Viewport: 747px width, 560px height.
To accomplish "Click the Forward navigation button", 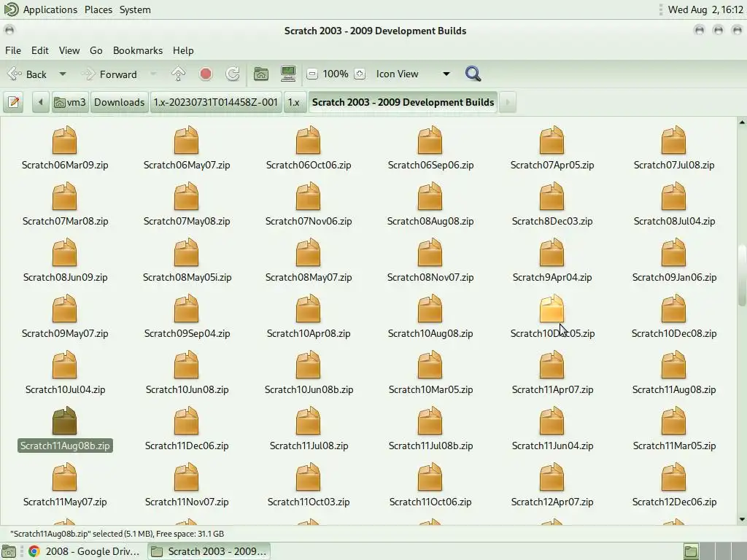I will click(x=109, y=74).
